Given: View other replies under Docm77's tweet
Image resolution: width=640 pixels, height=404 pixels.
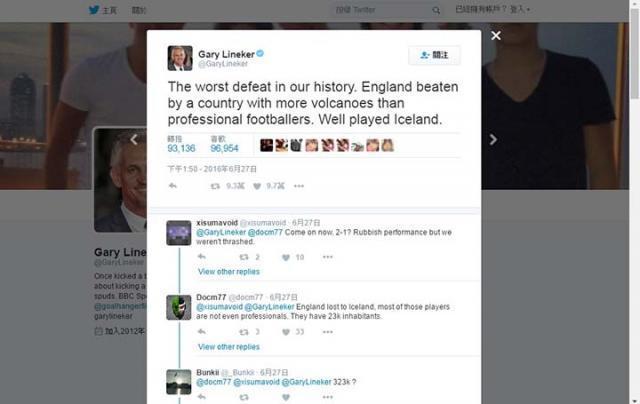Looking at the screenshot, I should pos(229,347).
